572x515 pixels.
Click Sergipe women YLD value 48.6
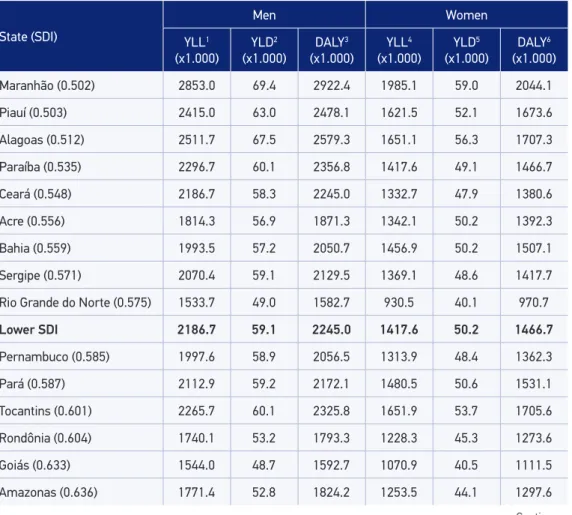point(466,275)
